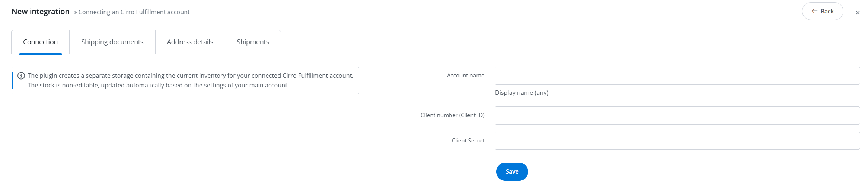This screenshot has height=186, width=868.
Task: Open the Shipping documents tab
Action: pos(112,42)
